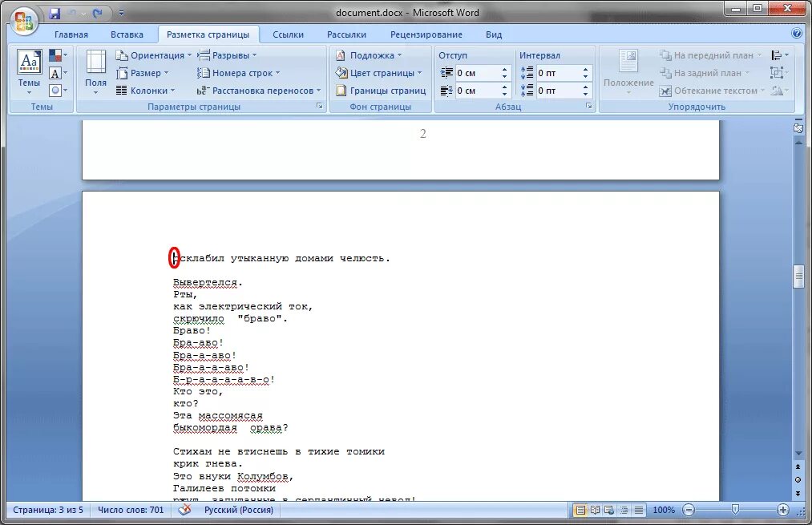
Task: Click right indent value field
Action: pos(476,91)
